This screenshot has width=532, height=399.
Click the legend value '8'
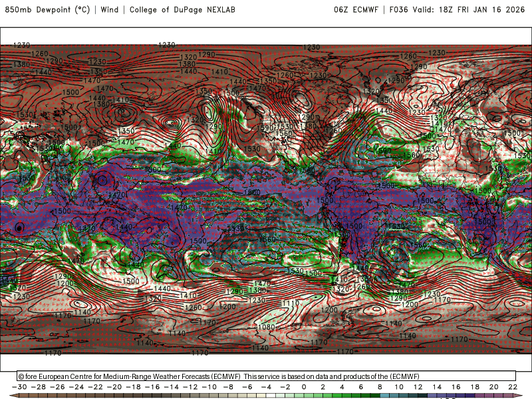(x=380, y=387)
